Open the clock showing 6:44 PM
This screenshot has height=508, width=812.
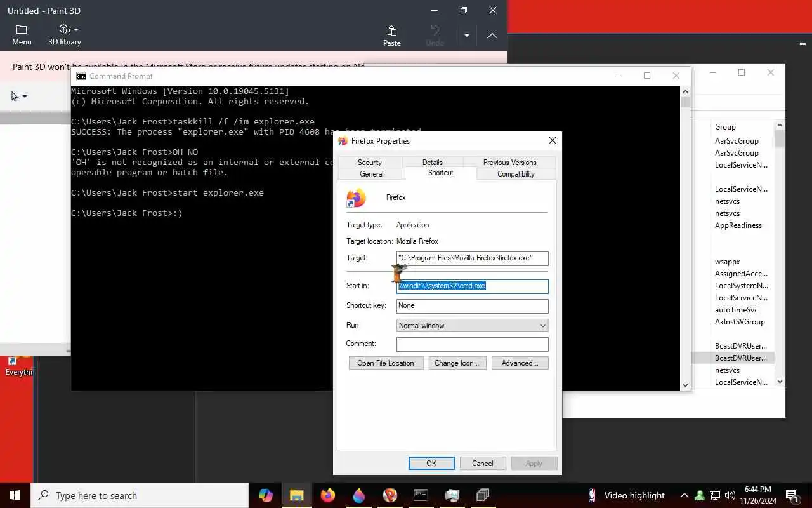click(758, 495)
